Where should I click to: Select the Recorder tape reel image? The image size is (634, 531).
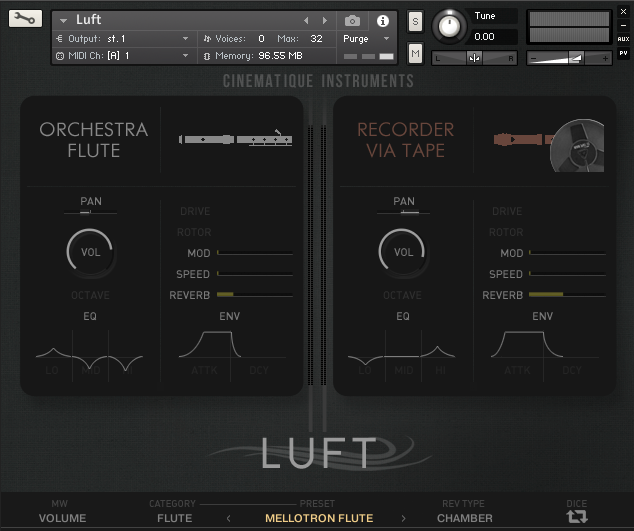click(577, 146)
